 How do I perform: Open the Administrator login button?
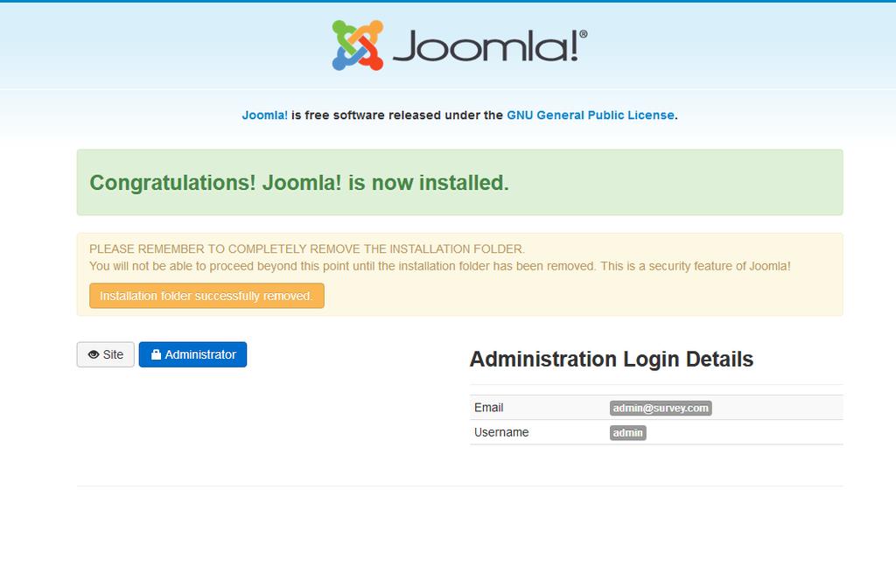192,354
